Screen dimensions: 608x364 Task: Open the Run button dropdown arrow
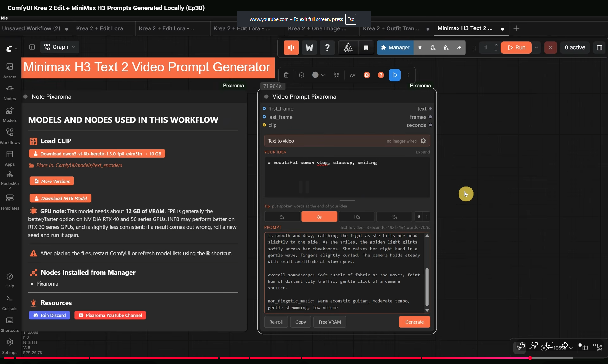[x=536, y=47]
